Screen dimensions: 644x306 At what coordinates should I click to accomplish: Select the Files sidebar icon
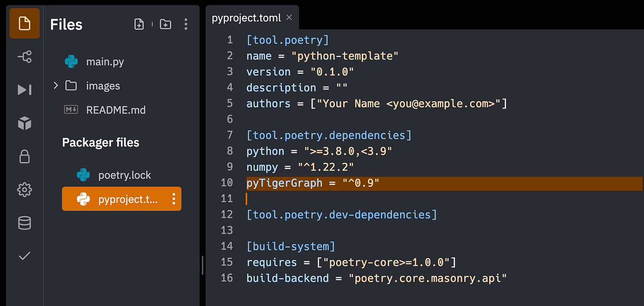click(24, 23)
